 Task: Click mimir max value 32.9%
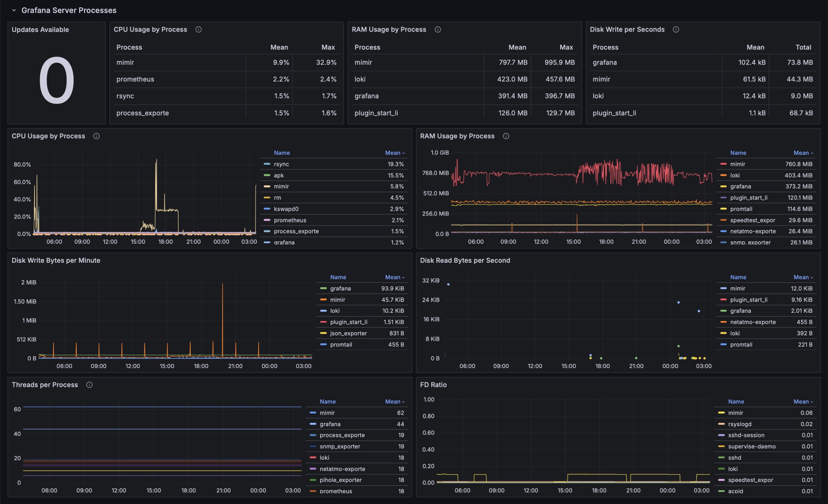point(326,62)
